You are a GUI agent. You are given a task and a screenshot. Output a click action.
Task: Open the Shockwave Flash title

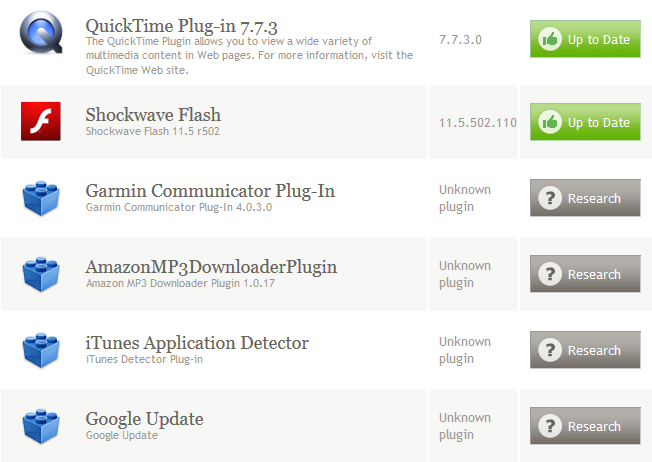tap(153, 114)
